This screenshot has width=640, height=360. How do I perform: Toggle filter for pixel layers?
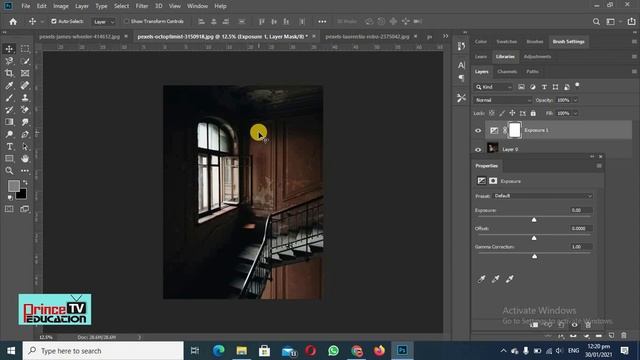tap(521, 87)
